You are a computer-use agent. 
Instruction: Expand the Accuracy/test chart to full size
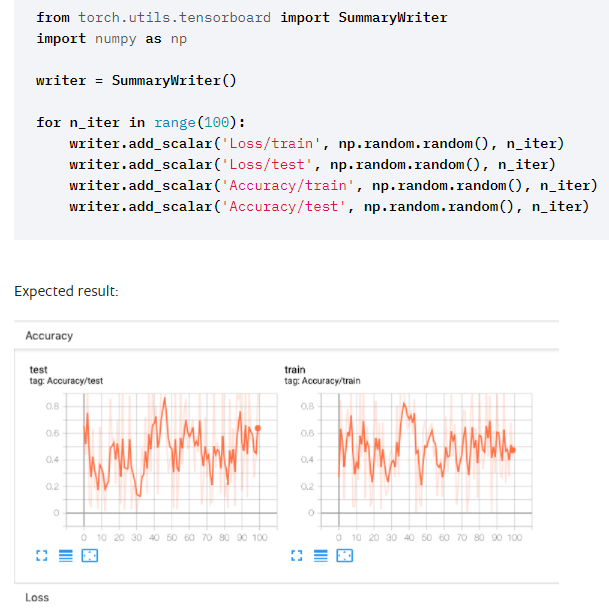click(x=41, y=555)
